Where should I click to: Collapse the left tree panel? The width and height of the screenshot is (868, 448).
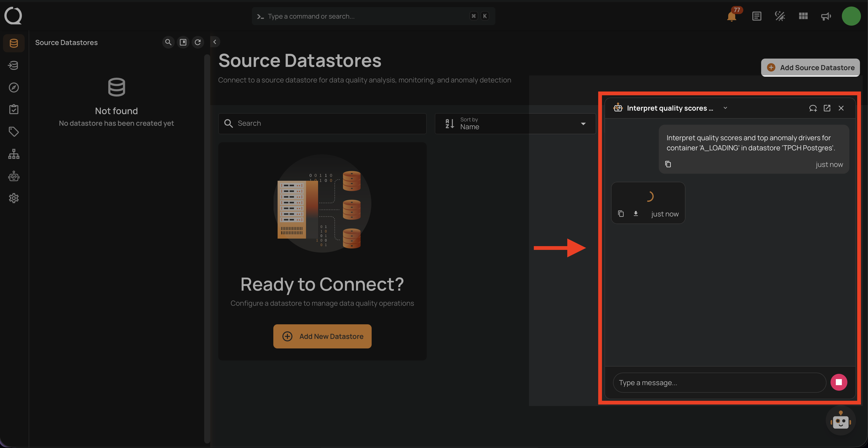215,42
